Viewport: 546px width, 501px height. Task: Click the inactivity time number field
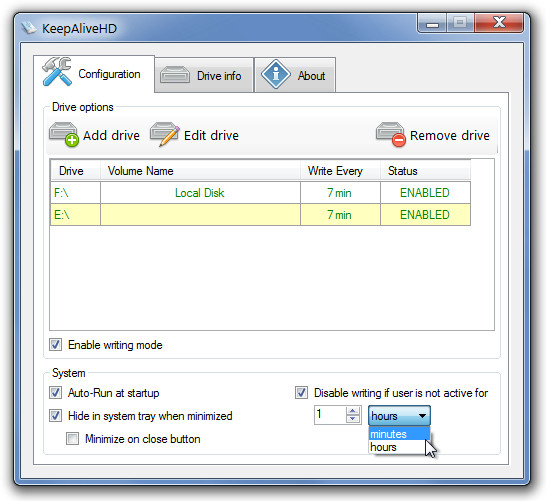point(330,415)
